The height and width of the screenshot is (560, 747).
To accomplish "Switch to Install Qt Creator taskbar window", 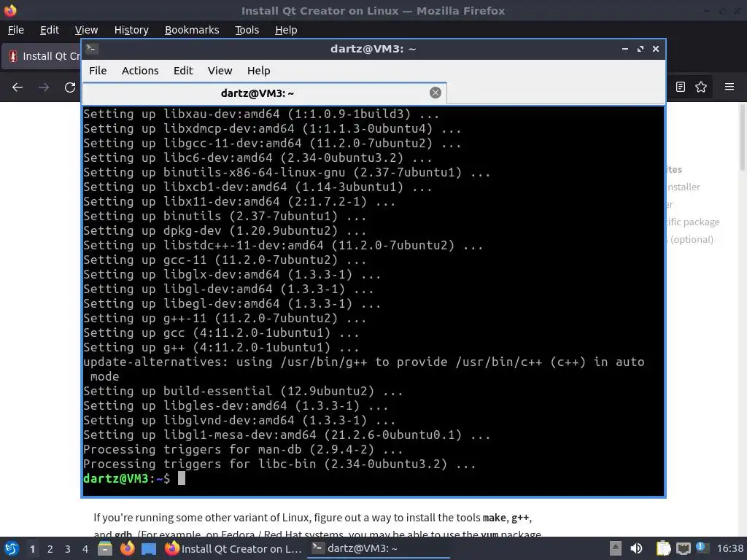I will 233,548.
